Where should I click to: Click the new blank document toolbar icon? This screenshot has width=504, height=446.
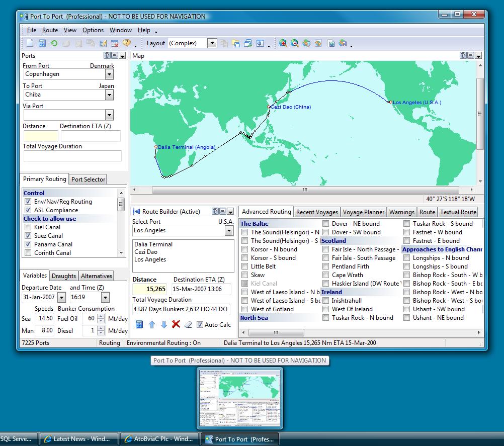[x=30, y=43]
